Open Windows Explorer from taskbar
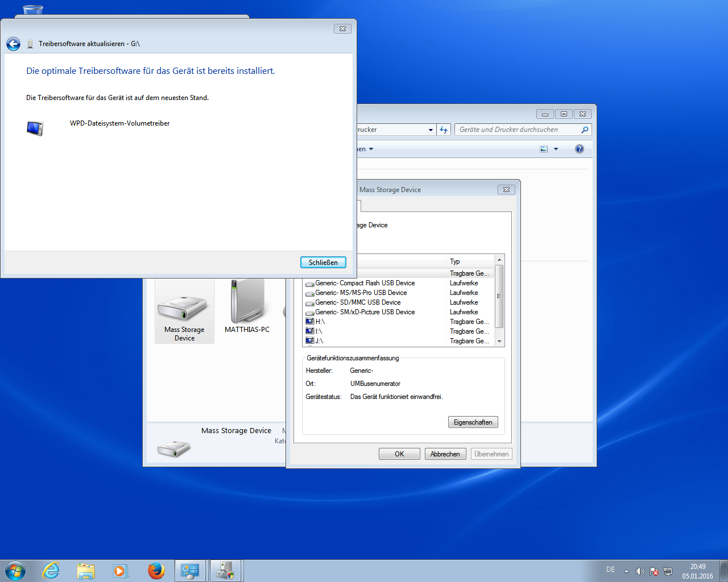Image resolution: width=728 pixels, height=582 pixels. coord(86,571)
